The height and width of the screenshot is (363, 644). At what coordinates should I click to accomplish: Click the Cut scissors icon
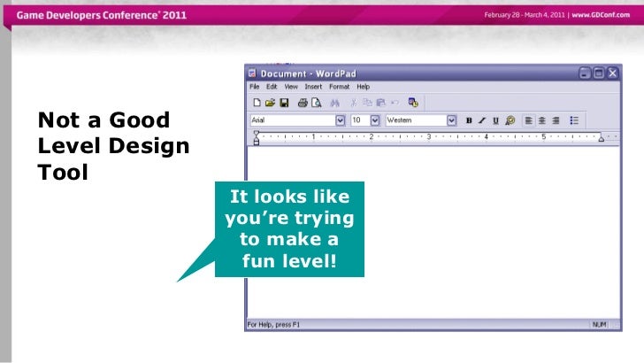click(x=353, y=103)
